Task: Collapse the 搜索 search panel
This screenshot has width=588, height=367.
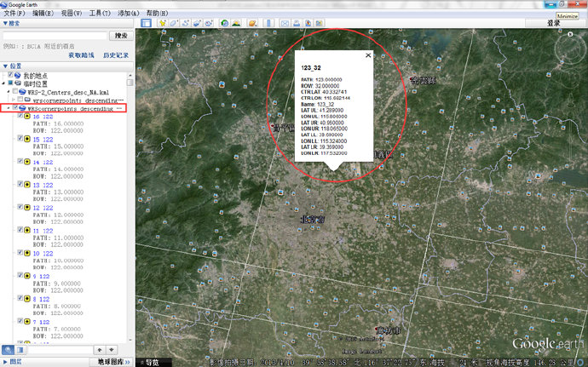Action: tap(5, 23)
